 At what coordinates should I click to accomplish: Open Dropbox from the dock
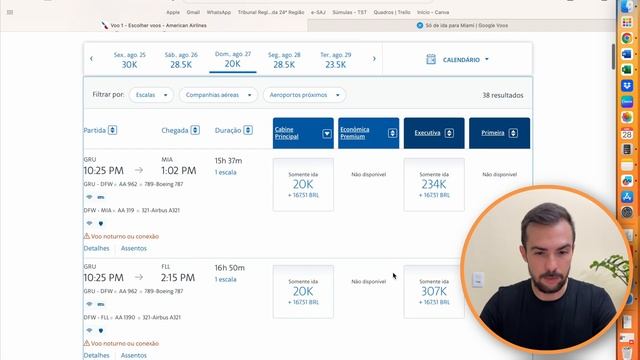coord(627,86)
